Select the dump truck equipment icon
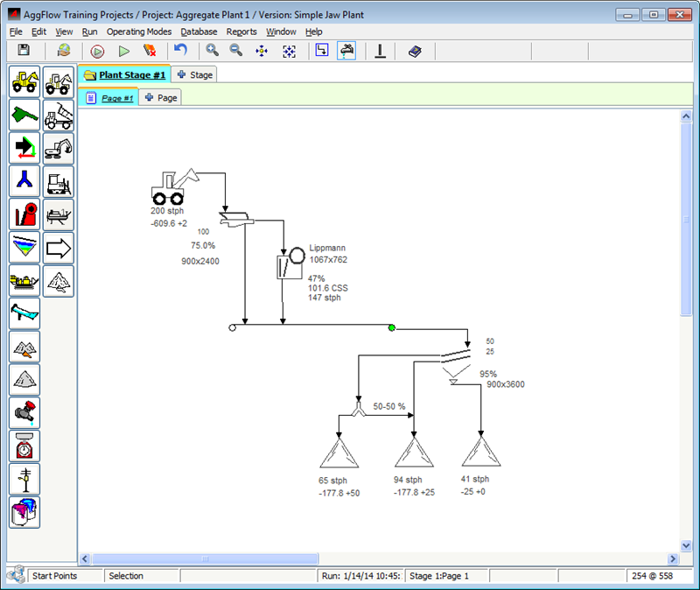This screenshot has height=590, width=700. [x=59, y=115]
